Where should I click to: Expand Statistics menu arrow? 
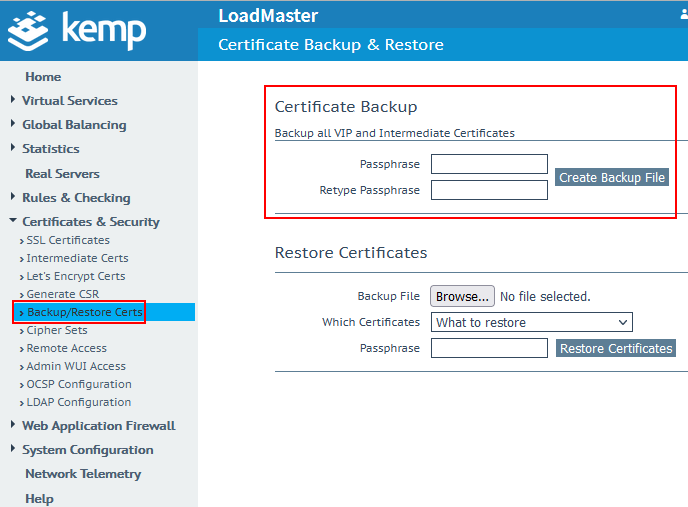tap(13, 147)
